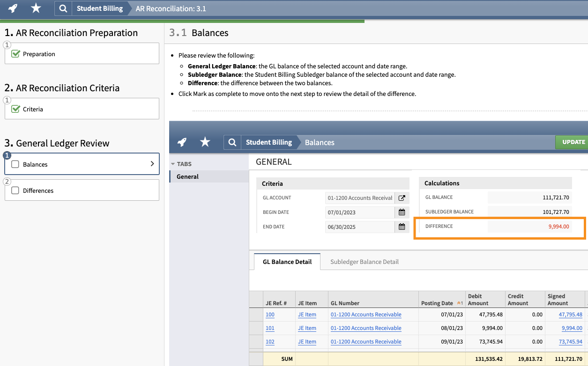Open journal entry reference 101 link

[270, 328]
